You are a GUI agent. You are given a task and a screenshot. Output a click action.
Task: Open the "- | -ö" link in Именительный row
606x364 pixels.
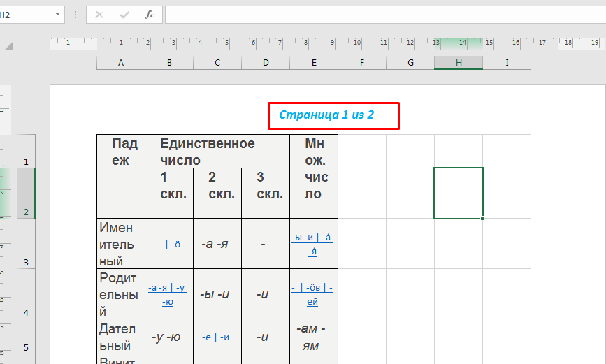(x=169, y=245)
